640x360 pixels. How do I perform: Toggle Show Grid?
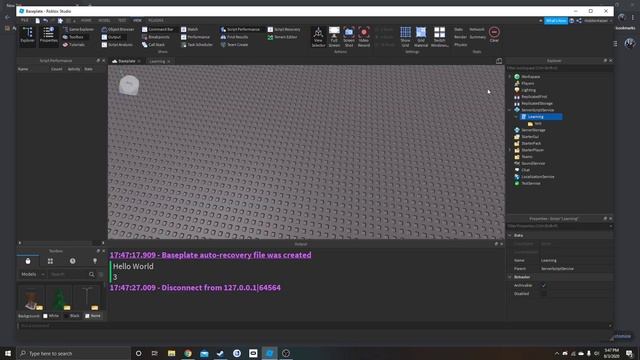pos(405,37)
